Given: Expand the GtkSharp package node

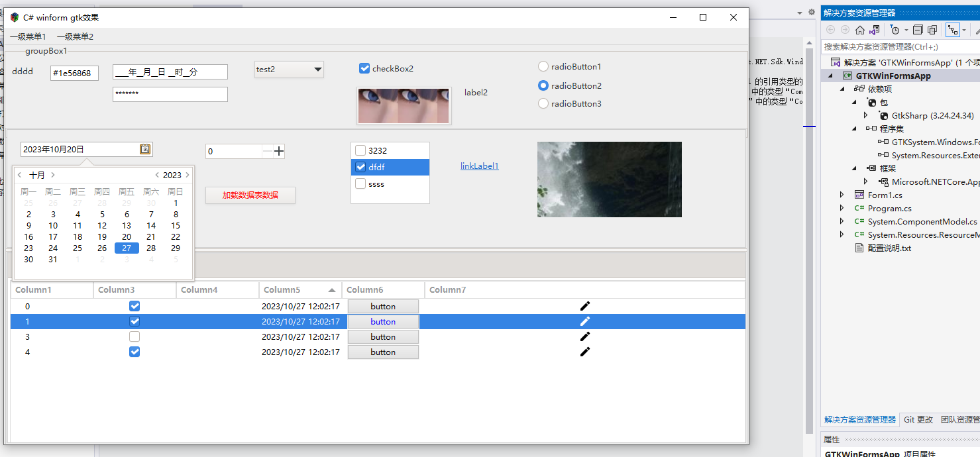Looking at the screenshot, I should point(865,115).
